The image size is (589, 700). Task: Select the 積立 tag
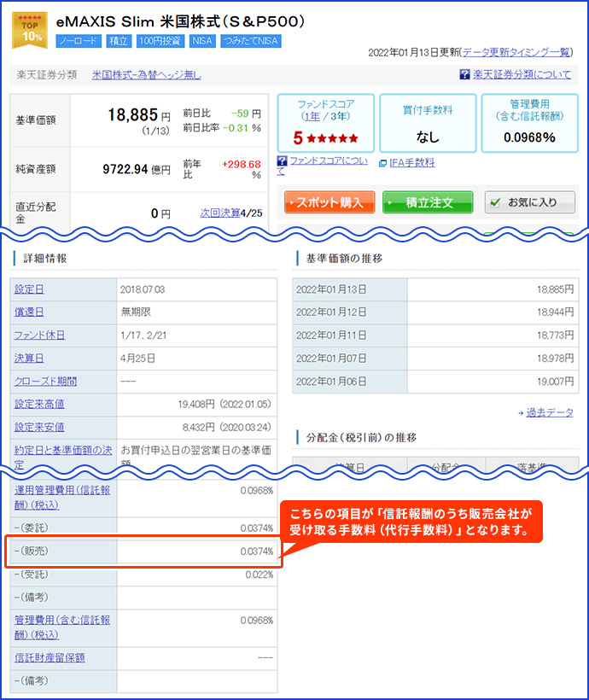coord(119,41)
